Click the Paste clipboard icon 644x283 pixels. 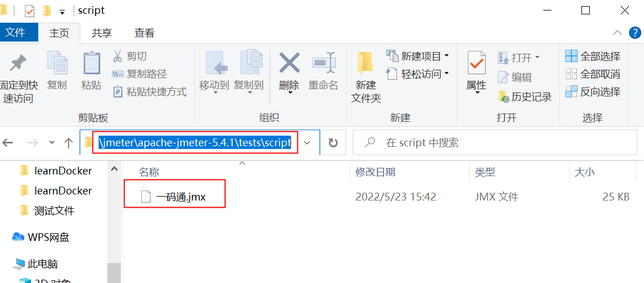[91, 64]
